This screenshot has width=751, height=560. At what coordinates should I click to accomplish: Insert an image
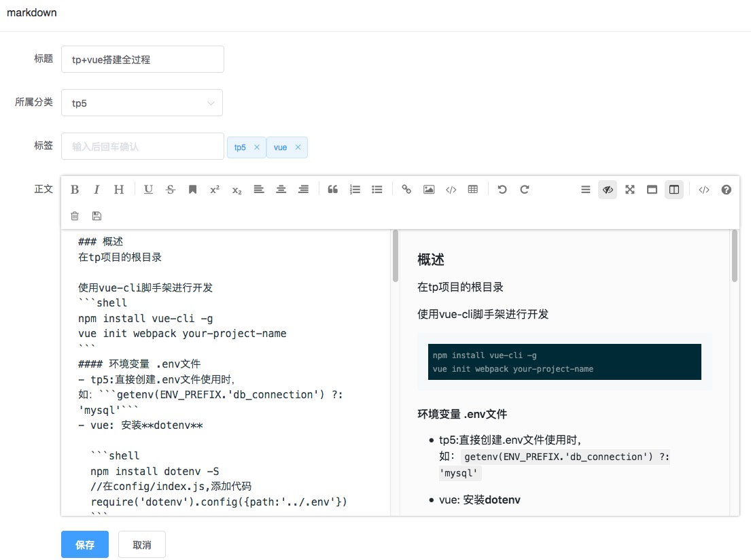click(x=429, y=190)
